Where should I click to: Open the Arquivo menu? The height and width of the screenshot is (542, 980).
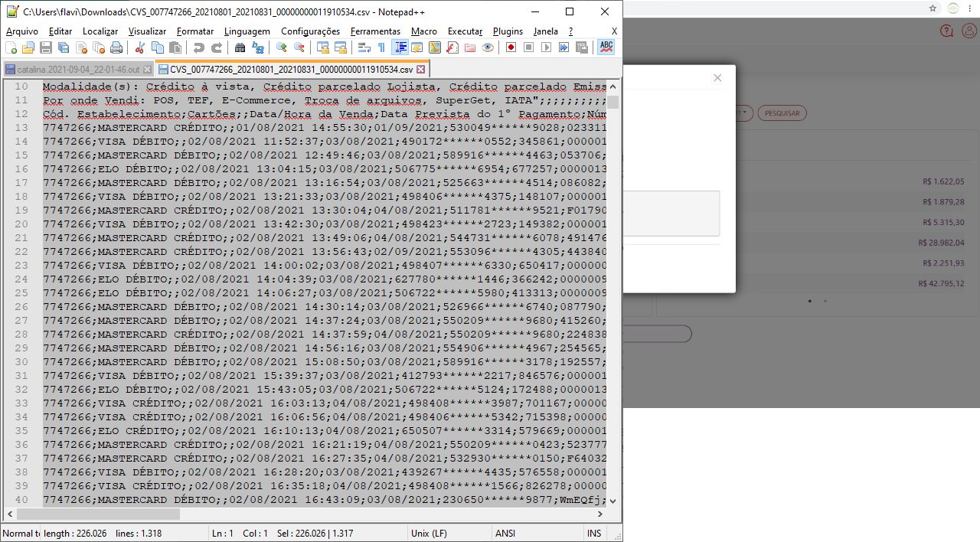coord(22,31)
